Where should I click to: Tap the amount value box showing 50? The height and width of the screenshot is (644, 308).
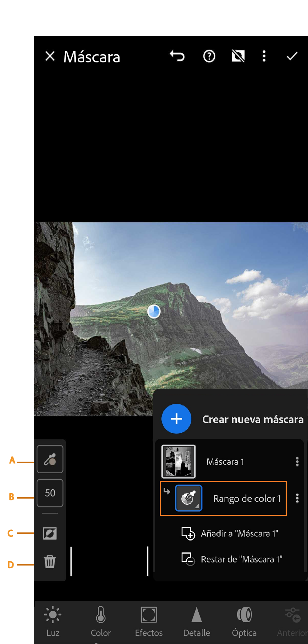tap(50, 493)
